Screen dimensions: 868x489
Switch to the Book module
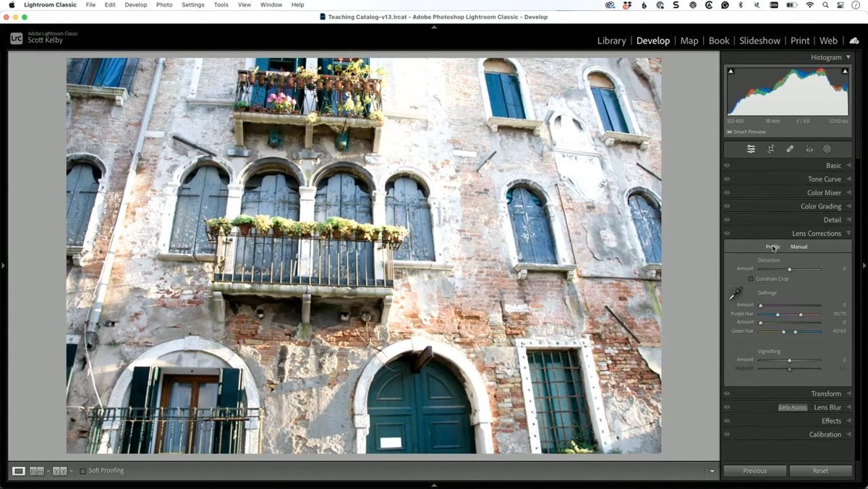tap(719, 41)
